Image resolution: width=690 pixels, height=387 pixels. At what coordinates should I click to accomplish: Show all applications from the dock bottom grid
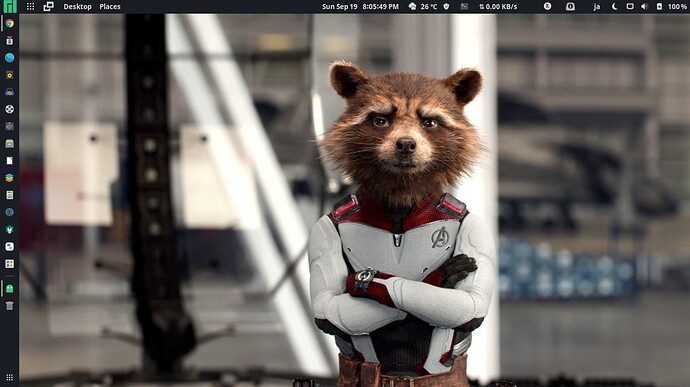point(9,377)
